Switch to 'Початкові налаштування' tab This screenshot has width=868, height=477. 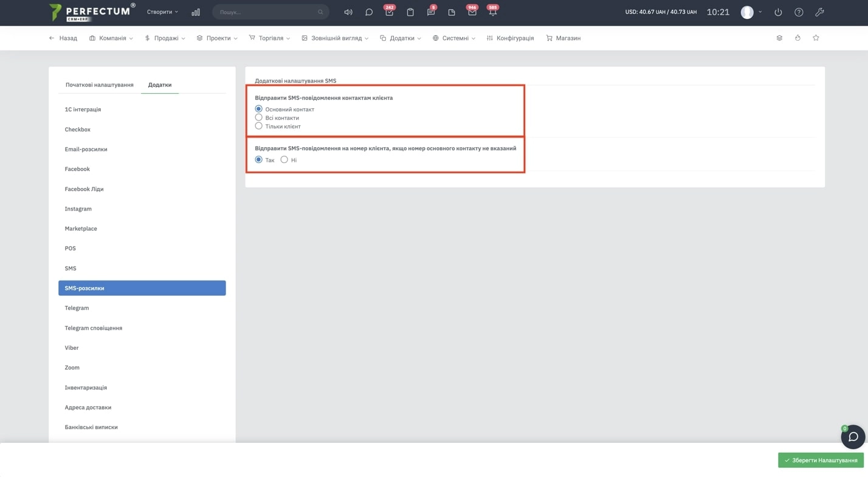(100, 85)
